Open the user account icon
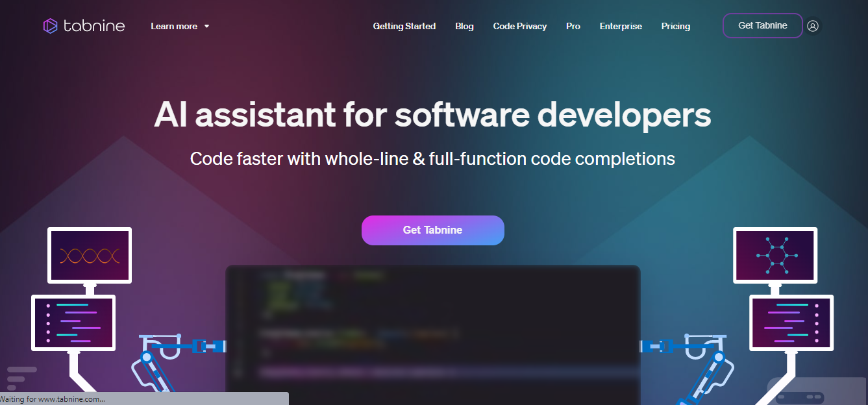The width and height of the screenshot is (868, 405). pos(813,26)
